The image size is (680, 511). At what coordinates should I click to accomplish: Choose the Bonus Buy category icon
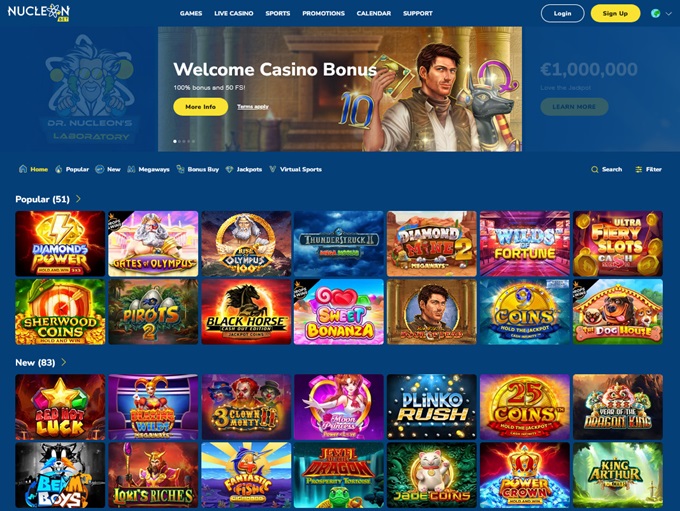(180, 169)
